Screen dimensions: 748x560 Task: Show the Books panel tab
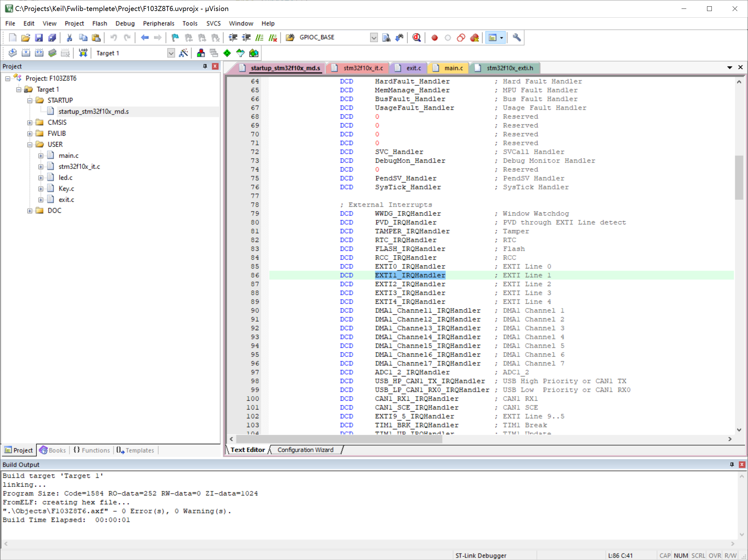pyautogui.click(x=52, y=450)
